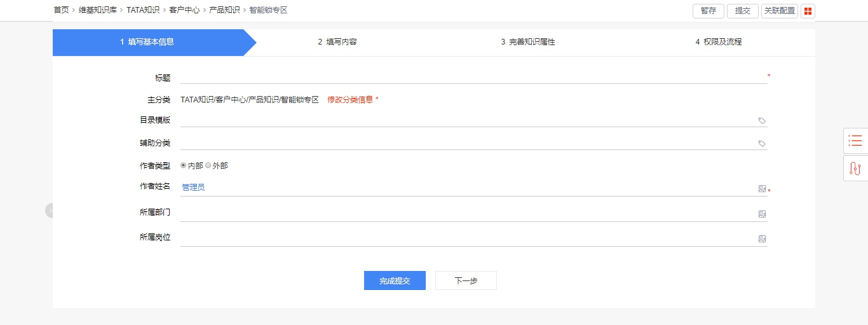Go to step 4 权限及流程

[x=719, y=42]
